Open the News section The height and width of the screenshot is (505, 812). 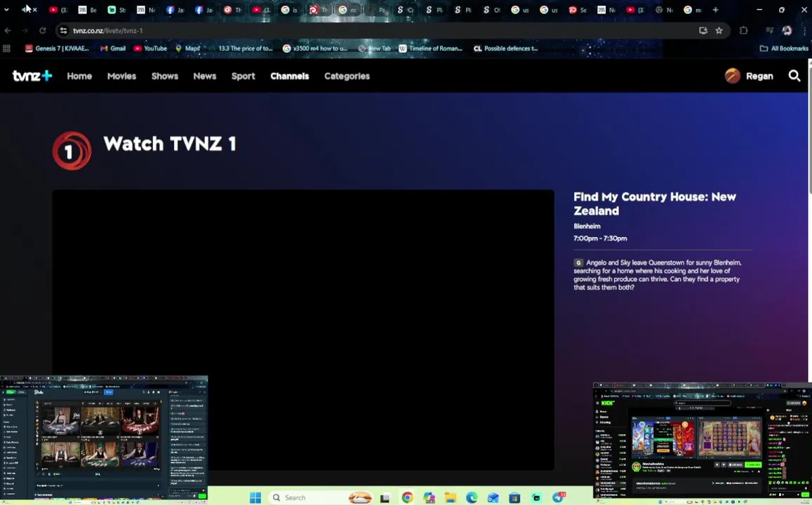pyautogui.click(x=204, y=76)
